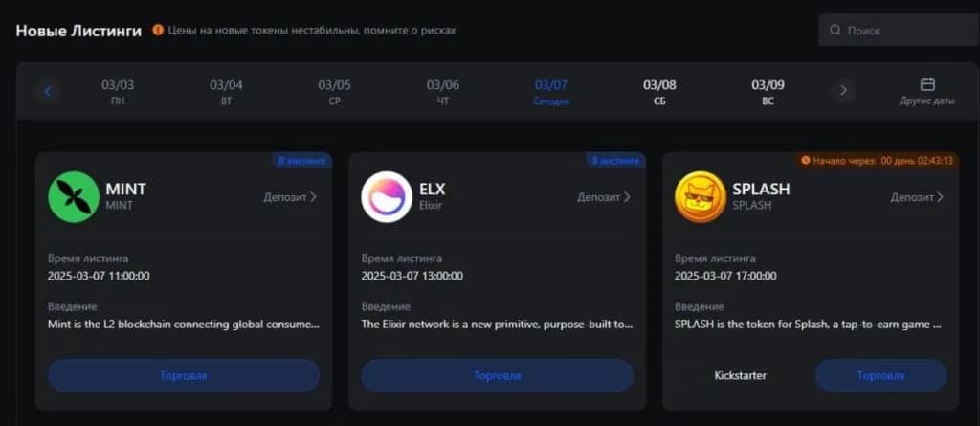Click Торговля button on ELX card
980x426 pixels.
point(498,375)
